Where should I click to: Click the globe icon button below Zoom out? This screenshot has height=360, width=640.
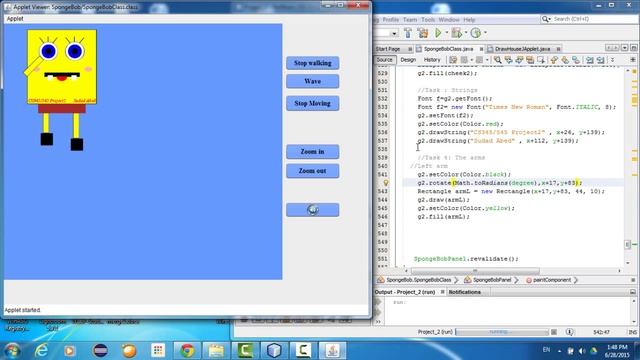[312, 210]
